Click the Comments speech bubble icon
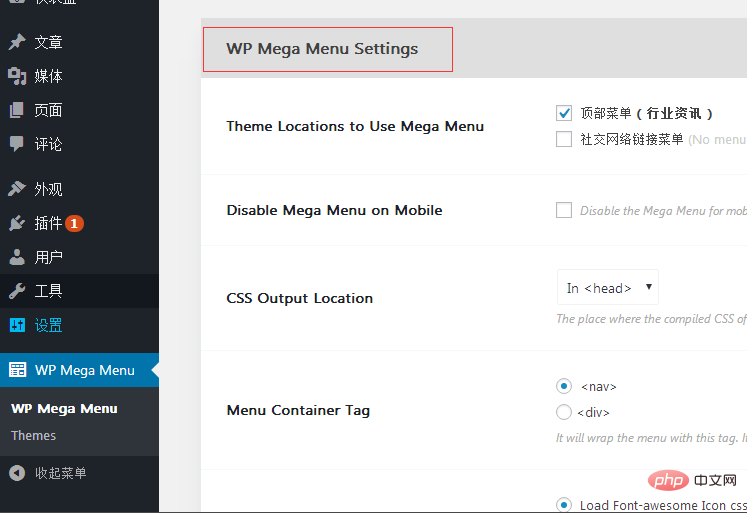This screenshot has height=513, width=747. click(x=17, y=144)
